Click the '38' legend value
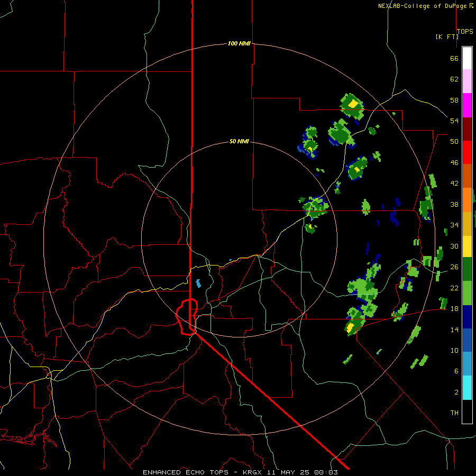476x476 pixels. point(454,204)
